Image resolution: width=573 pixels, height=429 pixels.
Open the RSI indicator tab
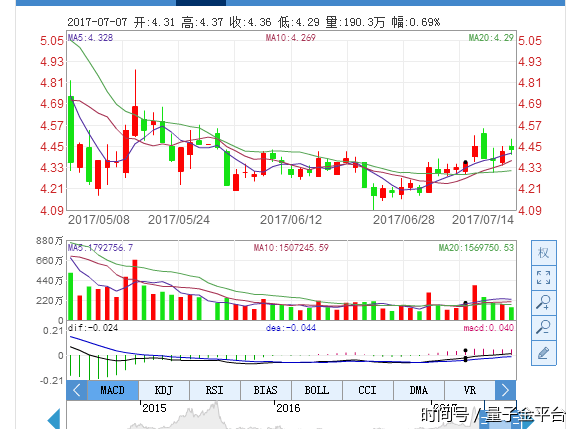pyautogui.click(x=215, y=390)
